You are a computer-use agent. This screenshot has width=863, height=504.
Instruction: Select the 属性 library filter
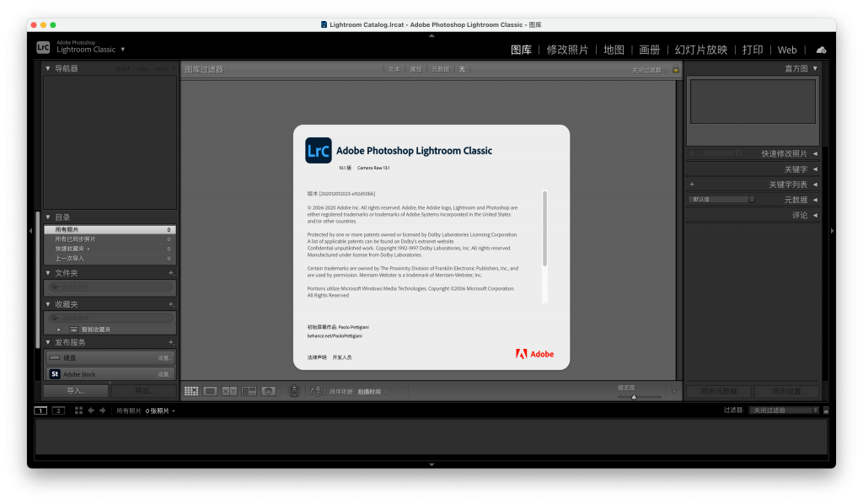[x=415, y=69]
